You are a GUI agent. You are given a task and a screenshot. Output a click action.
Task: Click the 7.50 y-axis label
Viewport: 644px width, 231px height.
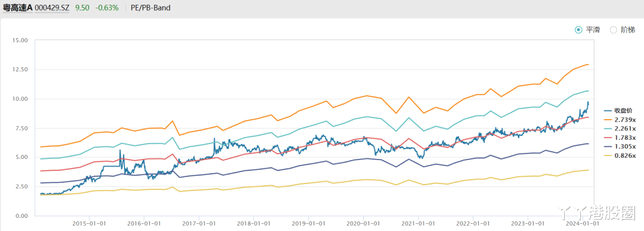[x=21, y=128]
